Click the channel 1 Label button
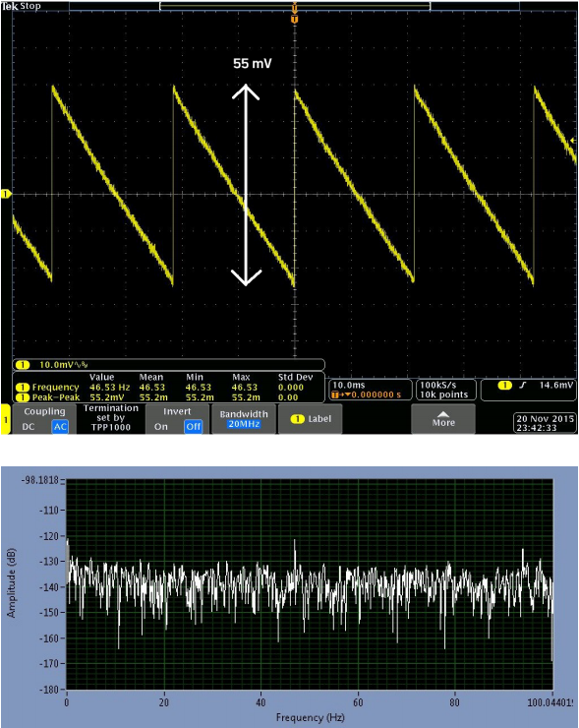579x728 pixels. (310, 419)
